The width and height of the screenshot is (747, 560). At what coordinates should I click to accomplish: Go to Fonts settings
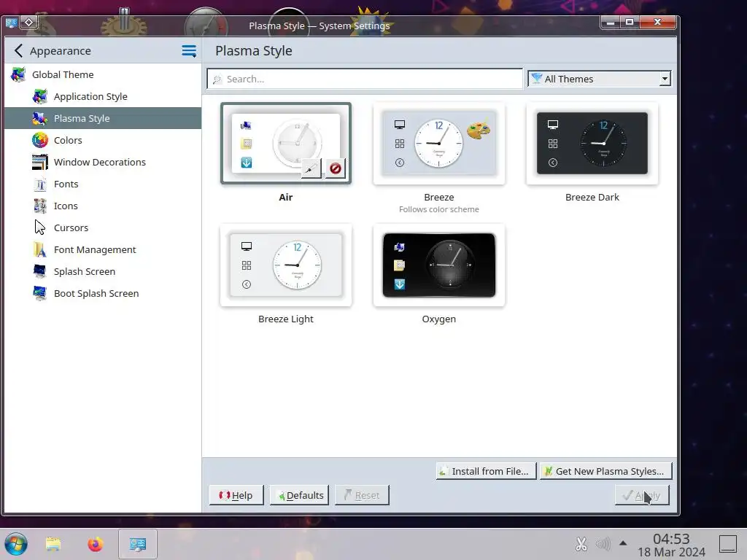pos(103,184)
